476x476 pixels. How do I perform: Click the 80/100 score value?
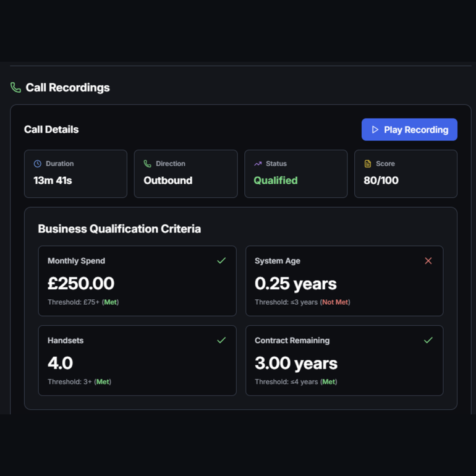tap(381, 181)
